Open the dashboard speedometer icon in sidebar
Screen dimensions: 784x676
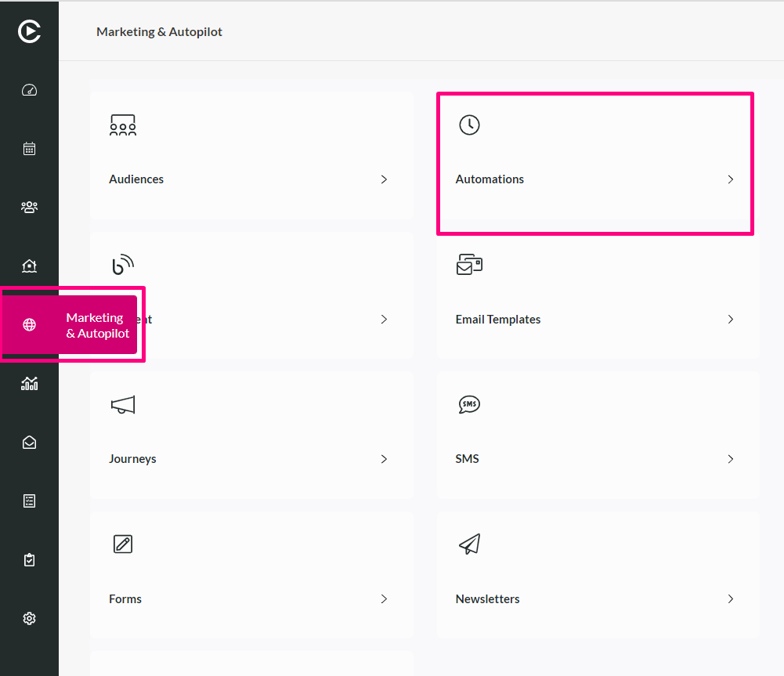pyautogui.click(x=29, y=90)
